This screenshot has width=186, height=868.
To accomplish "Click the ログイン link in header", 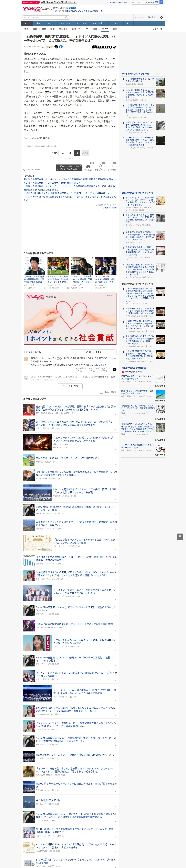I will pyautogui.click(x=57, y=11).
